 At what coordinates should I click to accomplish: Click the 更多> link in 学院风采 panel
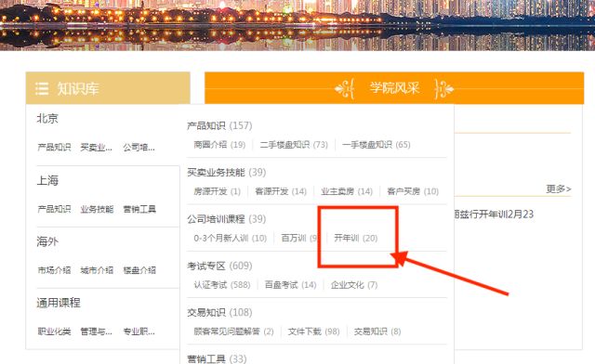click(559, 188)
